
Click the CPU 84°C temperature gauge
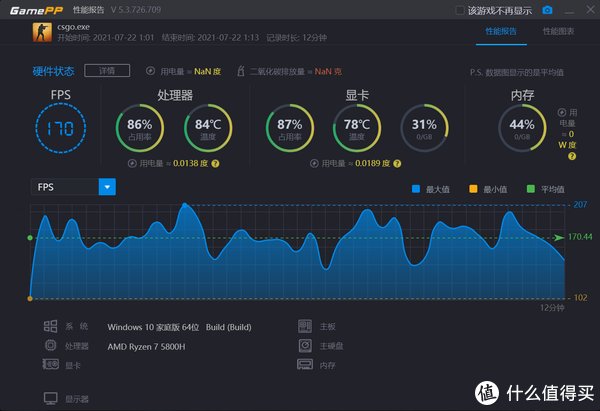[x=208, y=128]
